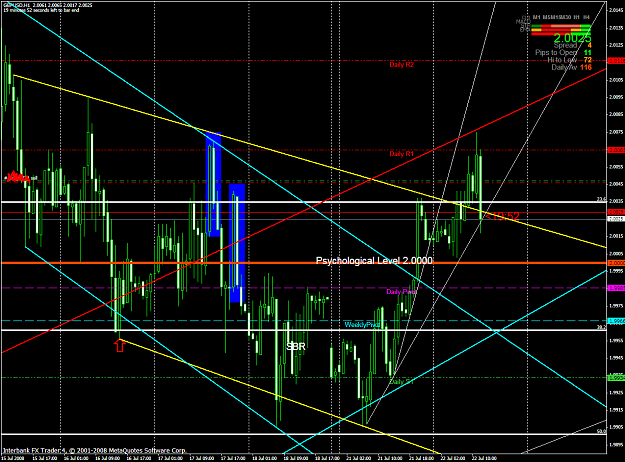Click the large green 2.0025 price readout
The height and width of the screenshot is (462, 625).
point(572,38)
